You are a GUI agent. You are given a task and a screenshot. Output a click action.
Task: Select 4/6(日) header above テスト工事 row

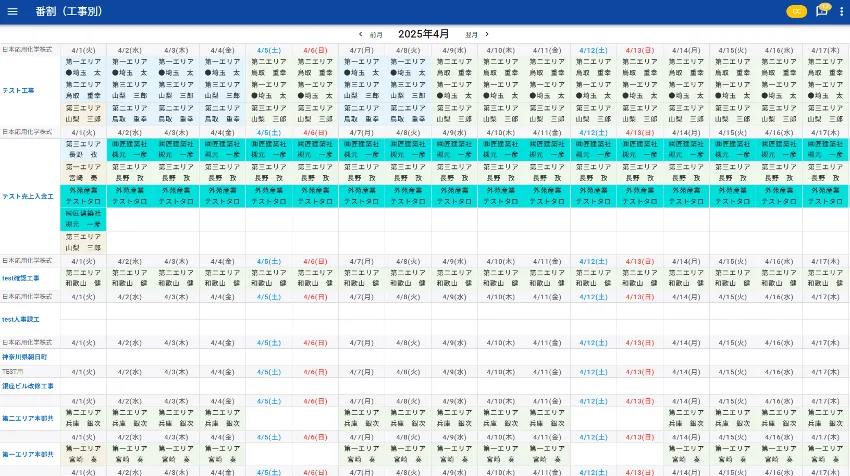coord(315,50)
